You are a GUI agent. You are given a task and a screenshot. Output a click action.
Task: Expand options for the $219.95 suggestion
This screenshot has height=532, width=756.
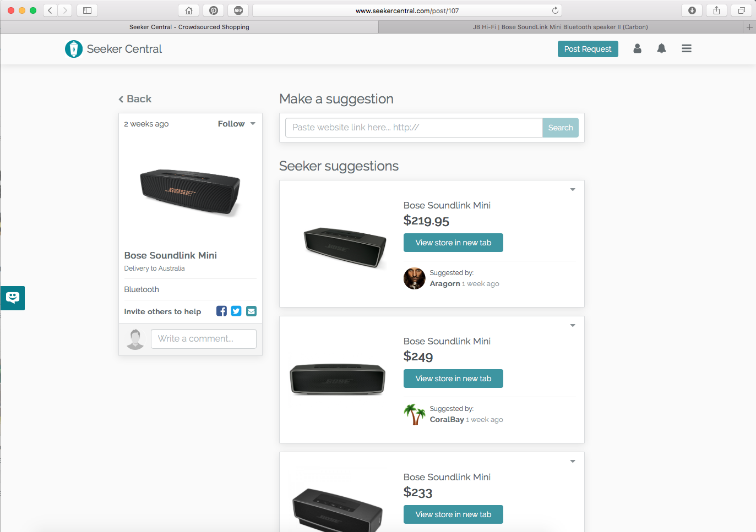pyautogui.click(x=573, y=190)
